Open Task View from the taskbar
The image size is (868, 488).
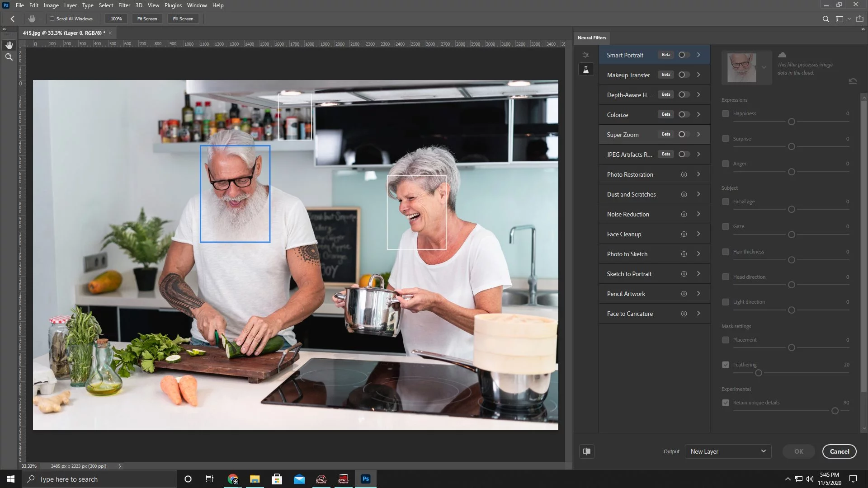pos(210,479)
